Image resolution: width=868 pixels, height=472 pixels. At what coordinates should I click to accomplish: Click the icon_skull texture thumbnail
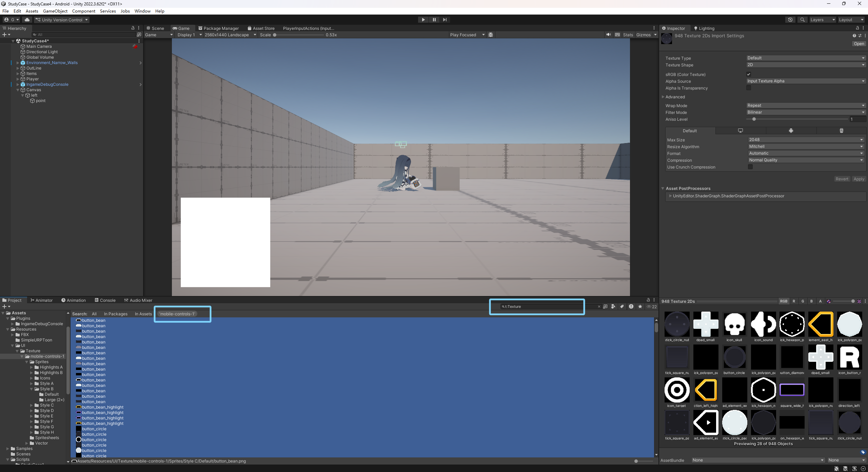734,324
